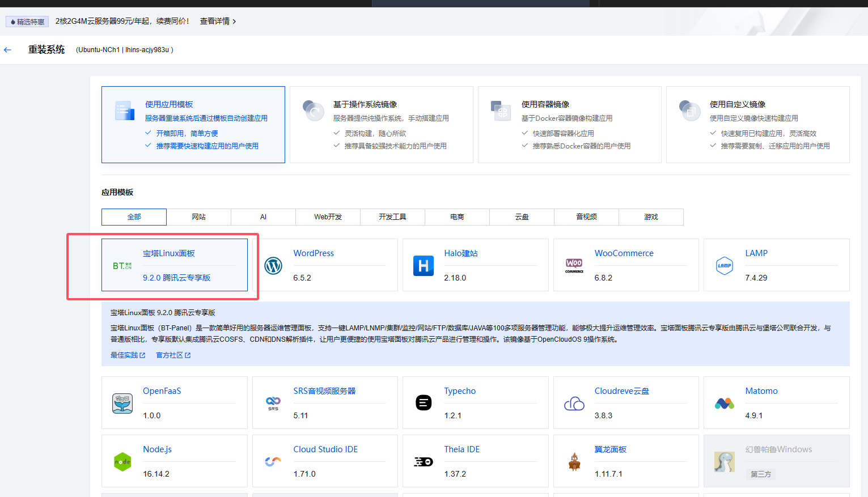
Task: Choose the LAMP template title
Action: pyautogui.click(x=756, y=253)
